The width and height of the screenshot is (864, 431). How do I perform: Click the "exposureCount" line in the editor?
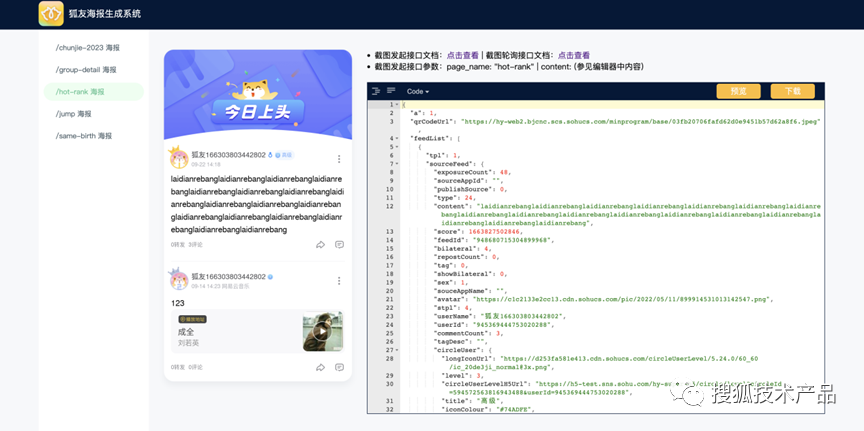[472, 172]
